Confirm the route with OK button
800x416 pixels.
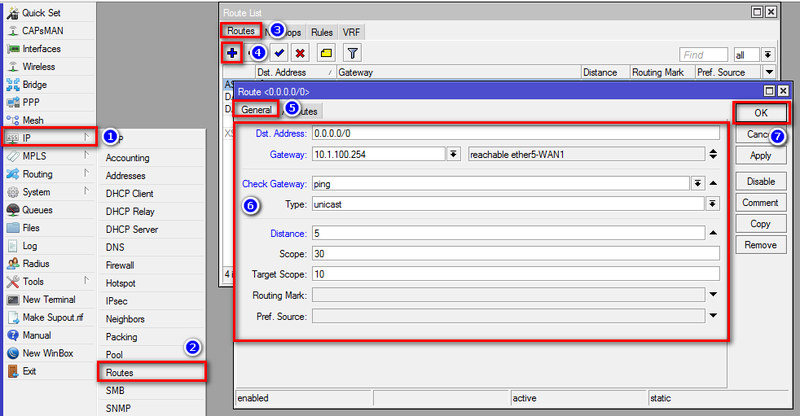(761, 113)
